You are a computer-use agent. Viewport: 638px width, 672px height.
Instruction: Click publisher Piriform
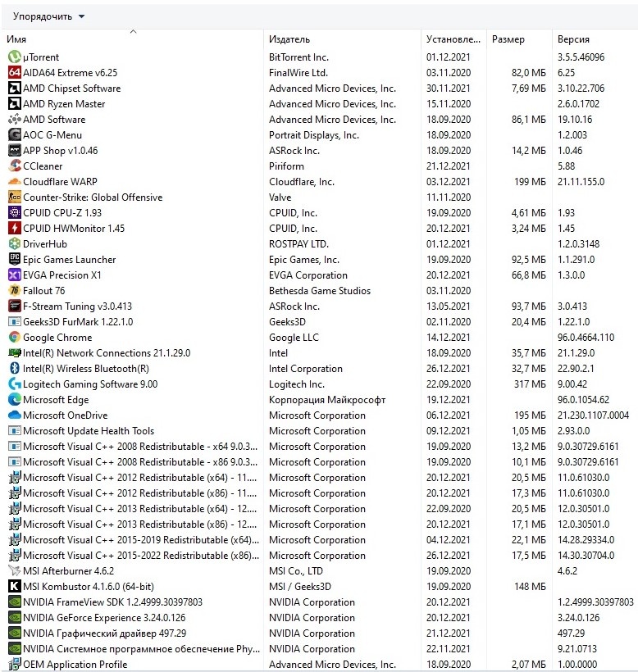286,166
